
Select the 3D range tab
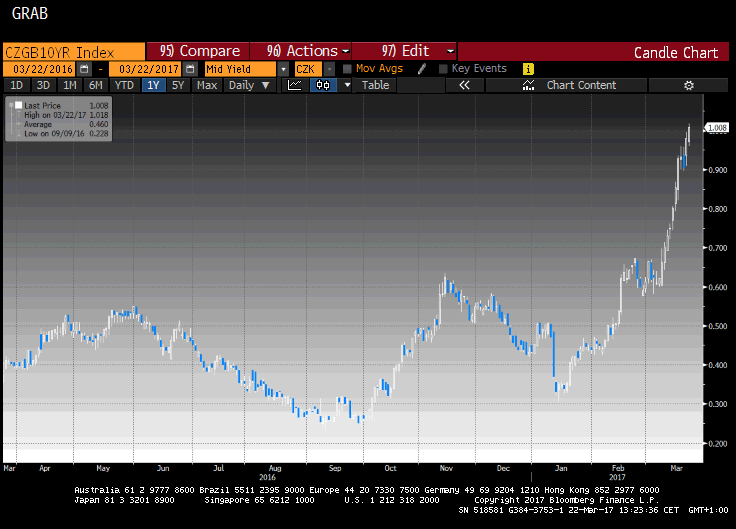pos(43,85)
